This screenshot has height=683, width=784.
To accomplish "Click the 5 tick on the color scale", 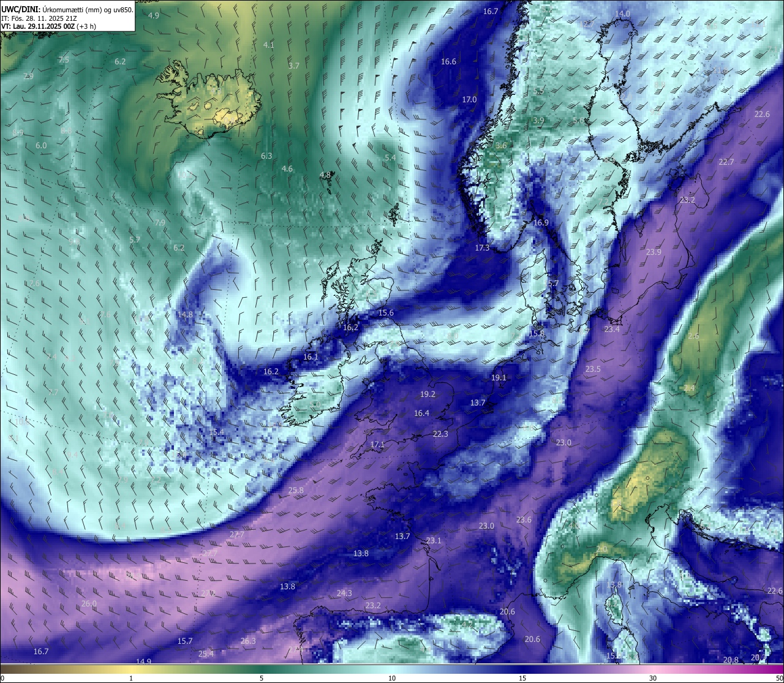I will pyautogui.click(x=262, y=678).
